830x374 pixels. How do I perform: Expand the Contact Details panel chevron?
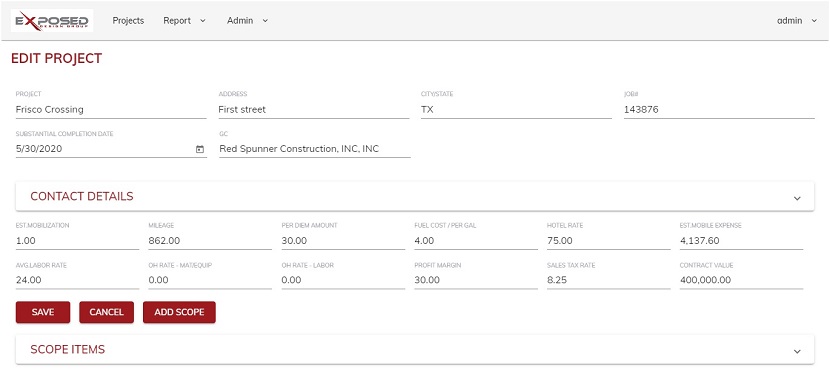[797, 198]
